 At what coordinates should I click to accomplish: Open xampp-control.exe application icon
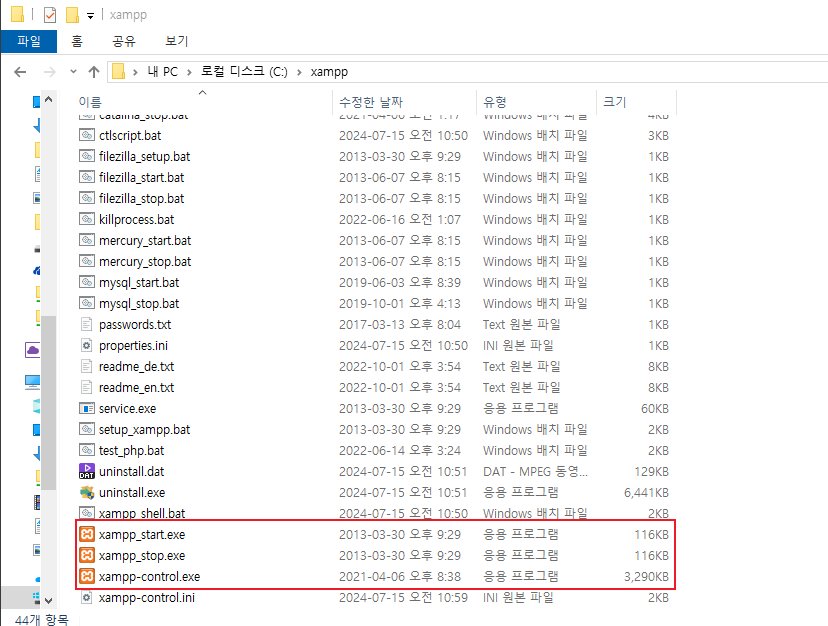point(87,576)
